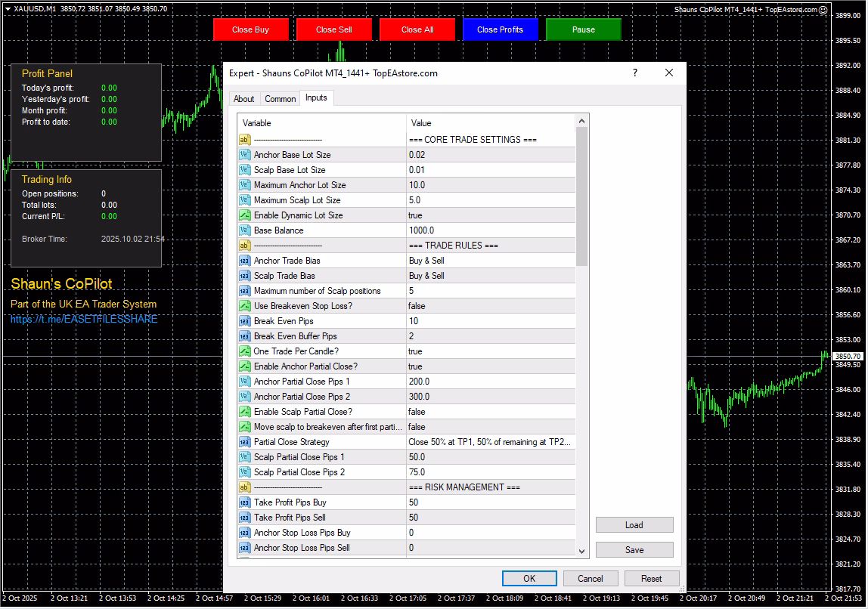Click the Anchor Base Lot Size row icon
Viewport: 868px width, 609px height.
point(245,155)
